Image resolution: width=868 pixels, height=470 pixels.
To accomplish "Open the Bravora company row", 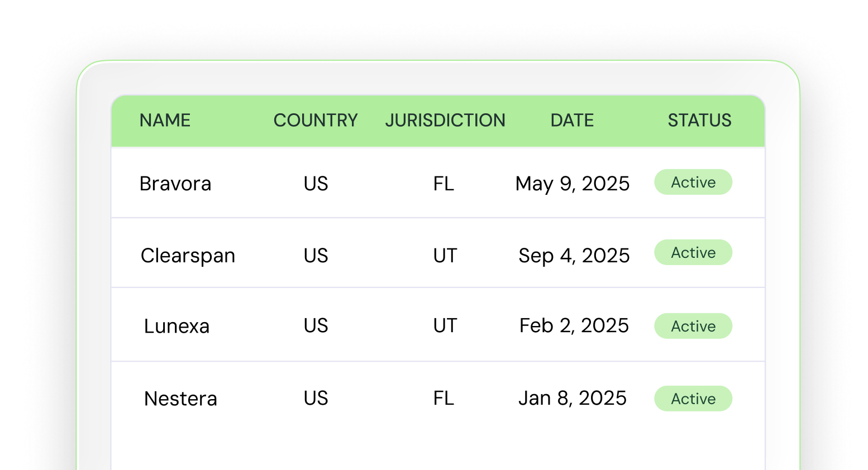I will point(175,184).
